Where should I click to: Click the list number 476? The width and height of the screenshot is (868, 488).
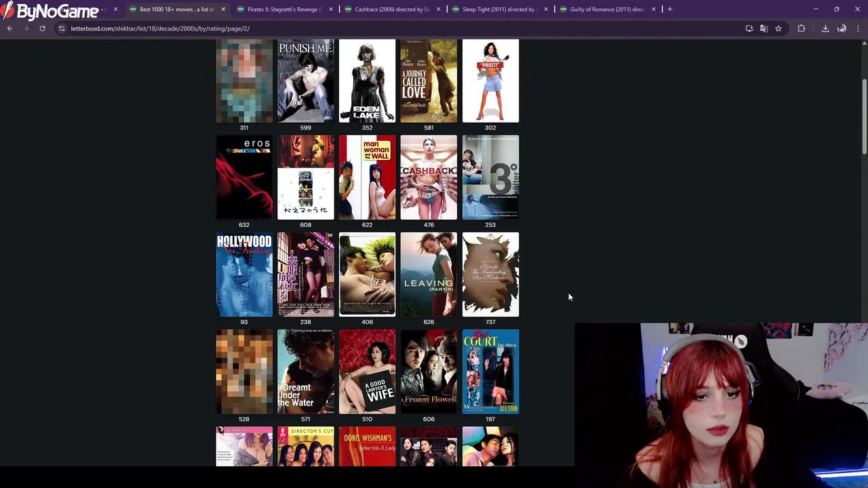[429, 224]
